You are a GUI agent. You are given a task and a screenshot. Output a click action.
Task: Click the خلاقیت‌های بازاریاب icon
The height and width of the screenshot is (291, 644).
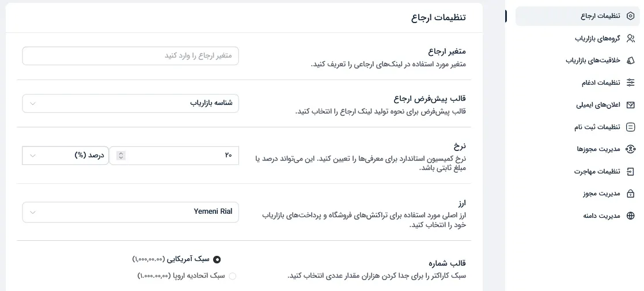pos(630,61)
